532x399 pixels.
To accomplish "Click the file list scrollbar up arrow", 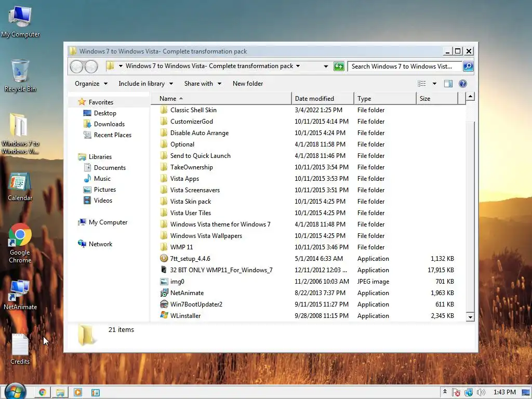I will click(470, 97).
